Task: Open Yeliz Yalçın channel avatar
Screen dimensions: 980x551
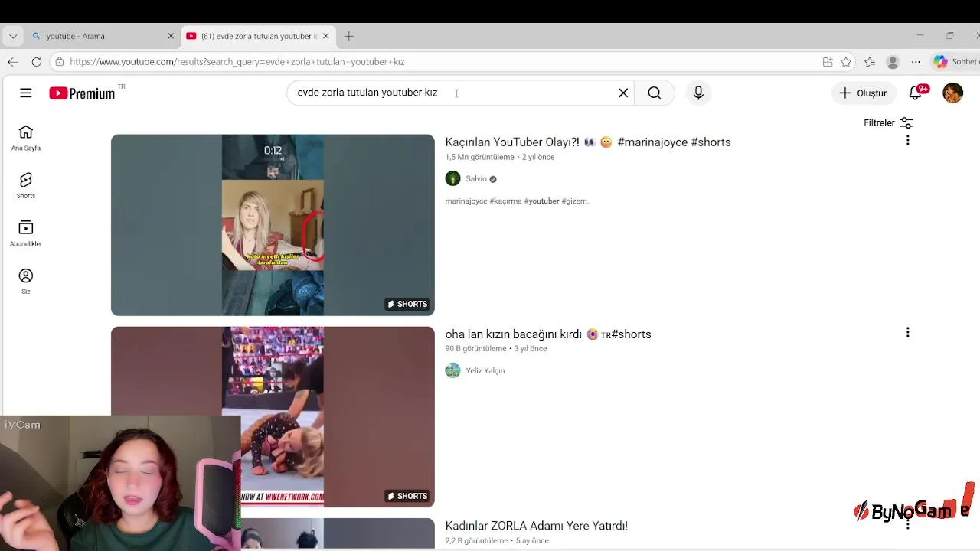Action: coord(452,370)
